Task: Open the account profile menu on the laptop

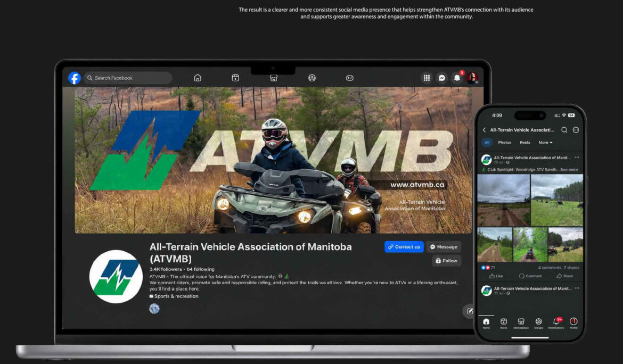Action: (x=472, y=78)
